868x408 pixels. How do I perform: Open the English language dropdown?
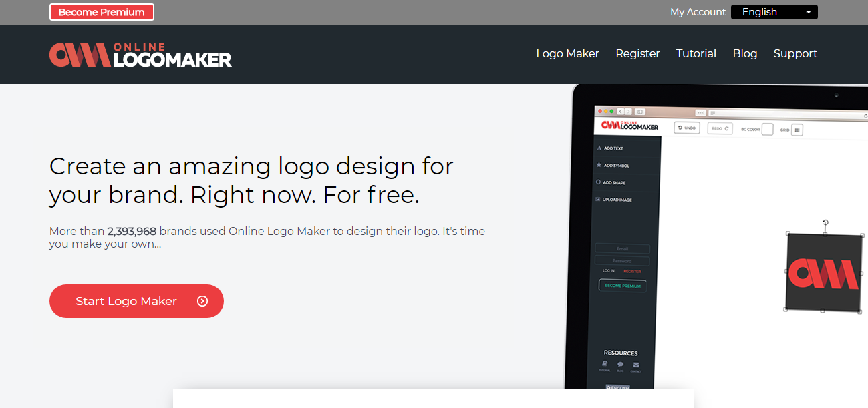[774, 12]
